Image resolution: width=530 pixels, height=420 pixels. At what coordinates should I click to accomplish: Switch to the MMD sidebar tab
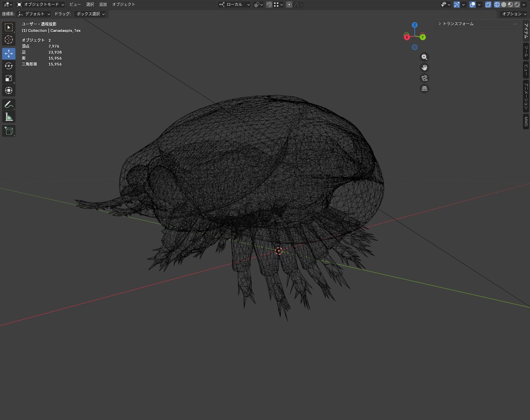coord(526,122)
